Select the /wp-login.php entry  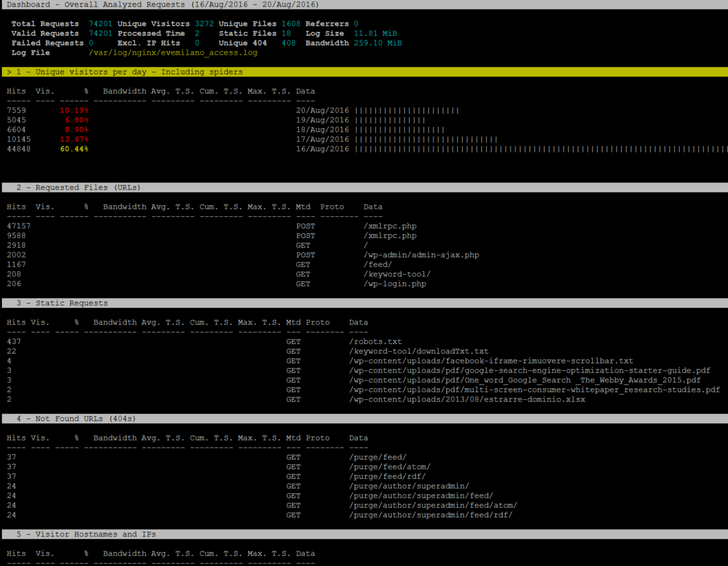click(395, 284)
